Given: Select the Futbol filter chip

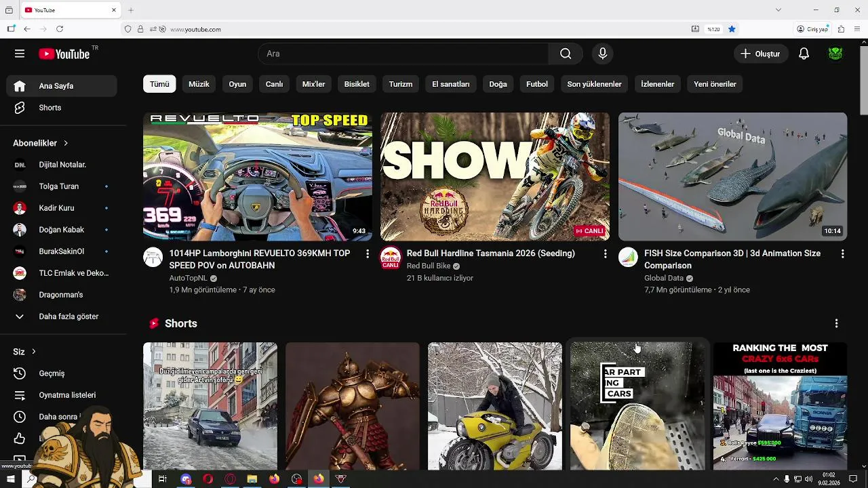Looking at the screenshot, I should [x=537, y=84].
